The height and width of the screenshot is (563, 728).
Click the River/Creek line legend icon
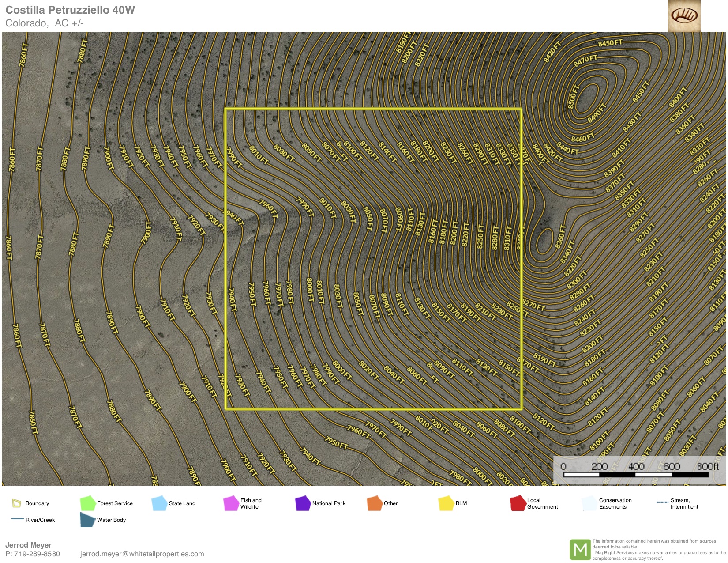(17, 519)
